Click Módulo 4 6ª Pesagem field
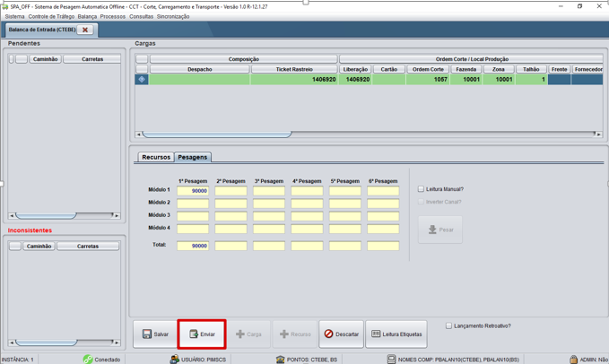 pyautogui.click(x=383, y=229)
